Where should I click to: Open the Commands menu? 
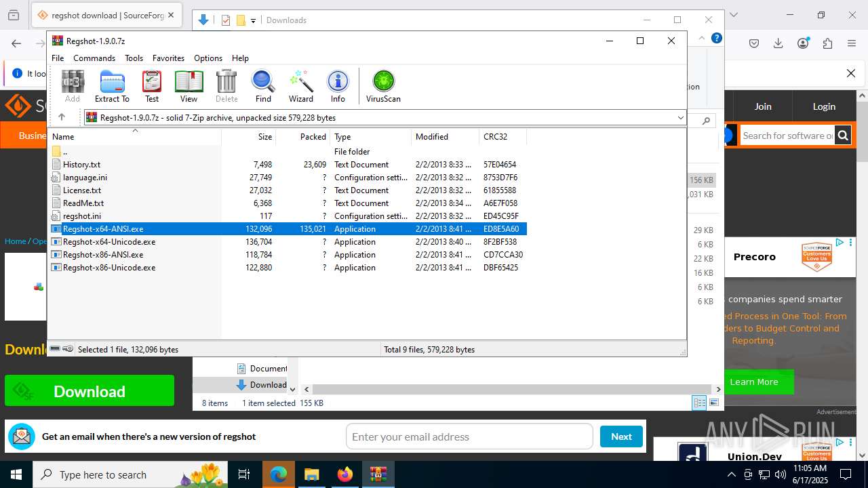pos(94,58)
